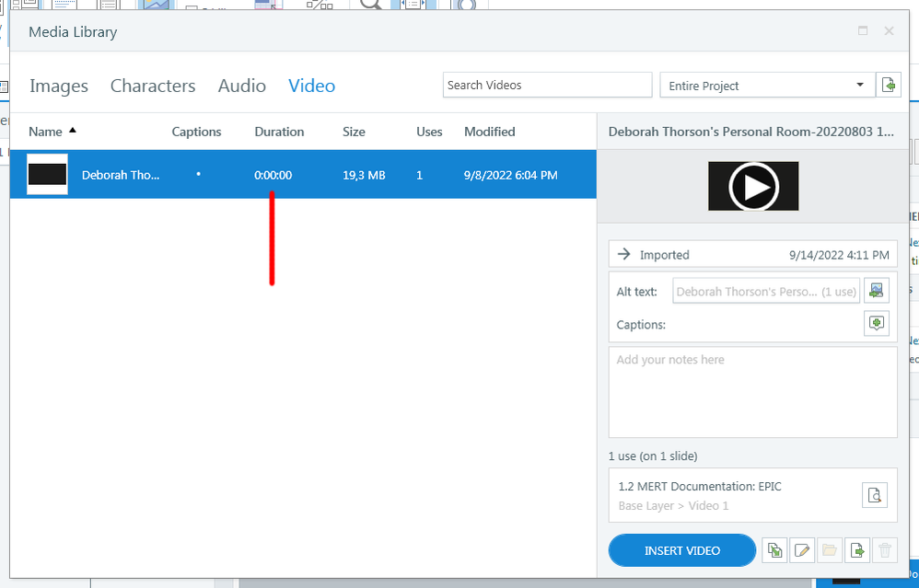Viewport: 919px width, 588px height.
Task: Click the Alt text input field
Action: [766, 291]
